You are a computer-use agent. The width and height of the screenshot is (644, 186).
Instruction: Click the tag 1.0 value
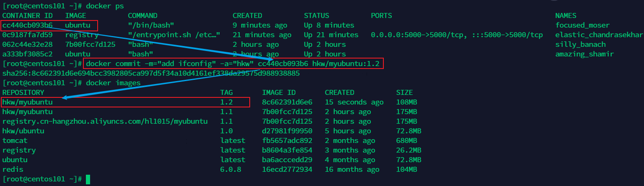226,131
